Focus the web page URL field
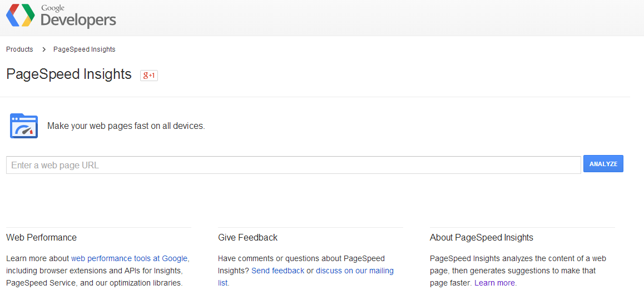 coord(293,165)
